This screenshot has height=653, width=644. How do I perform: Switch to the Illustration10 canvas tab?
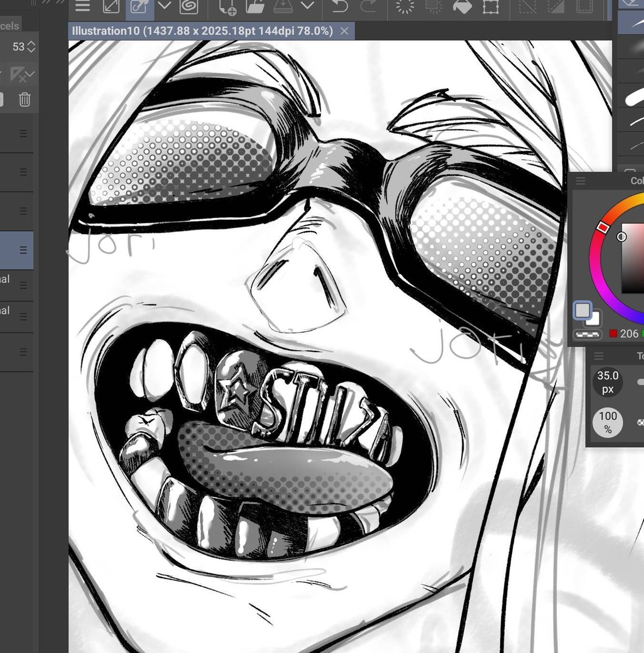tap(201, 31)
